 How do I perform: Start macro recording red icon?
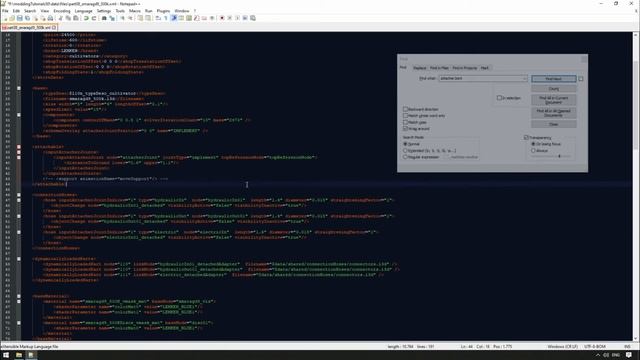(222, 18)
